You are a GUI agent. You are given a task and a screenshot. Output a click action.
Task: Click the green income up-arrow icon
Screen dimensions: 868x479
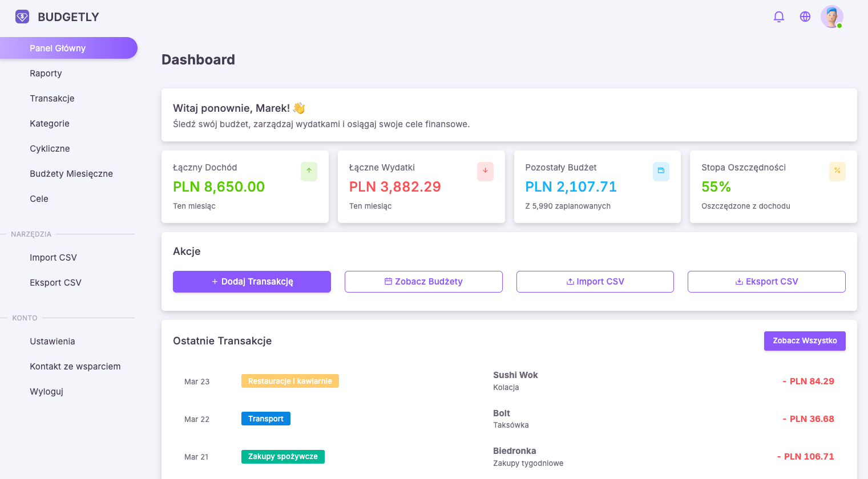(309, 171)
